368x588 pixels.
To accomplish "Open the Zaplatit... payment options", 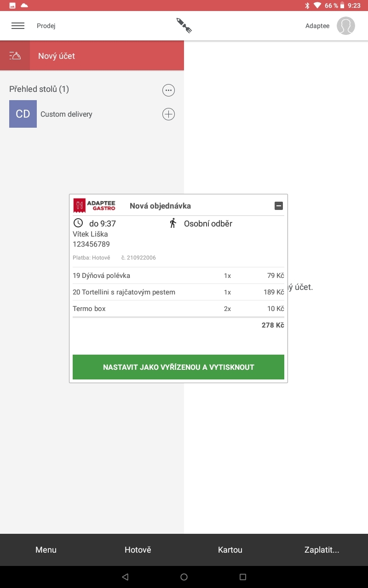I will point(322,550).
